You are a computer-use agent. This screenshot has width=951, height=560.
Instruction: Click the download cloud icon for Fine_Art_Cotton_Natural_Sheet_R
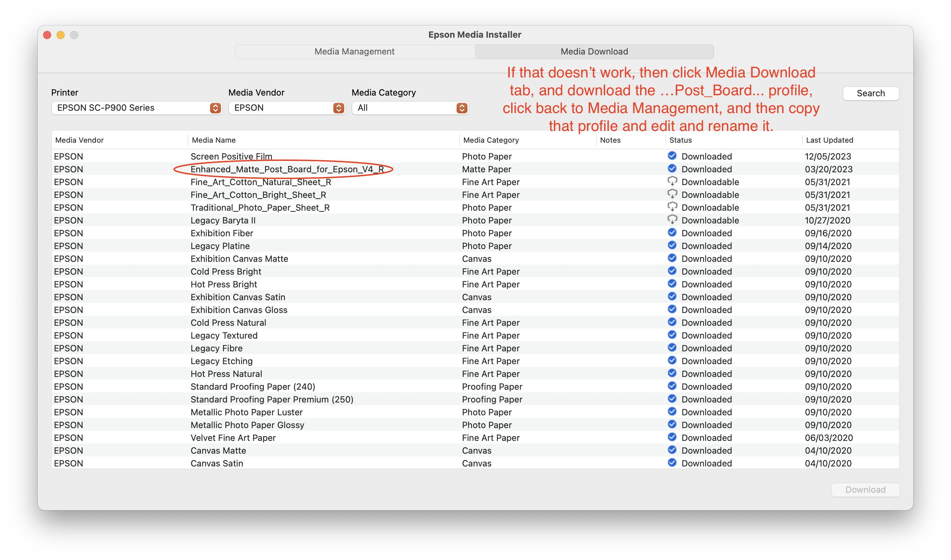coord(672,181)
